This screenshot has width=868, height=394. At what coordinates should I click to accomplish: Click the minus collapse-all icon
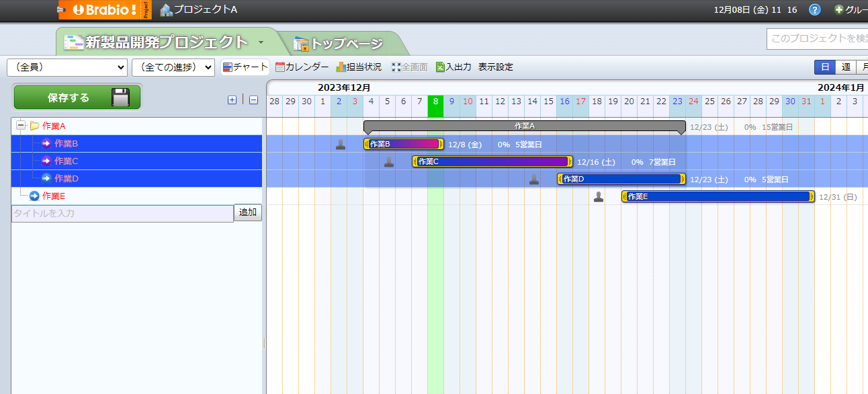253,100
